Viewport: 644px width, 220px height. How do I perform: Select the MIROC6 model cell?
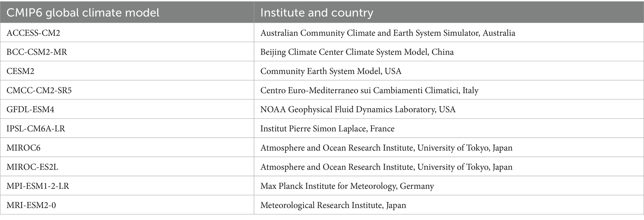(x=127, y=147)
